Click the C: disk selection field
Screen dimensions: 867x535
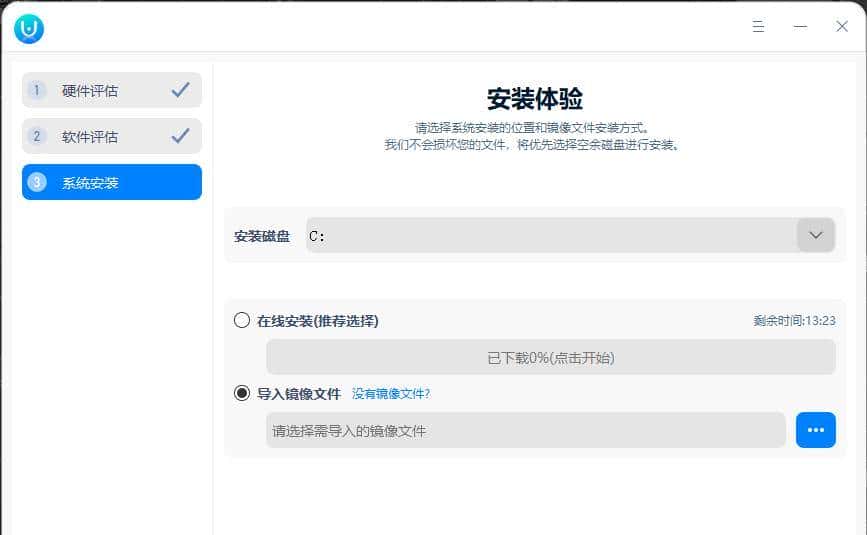[x=570, y=235]
